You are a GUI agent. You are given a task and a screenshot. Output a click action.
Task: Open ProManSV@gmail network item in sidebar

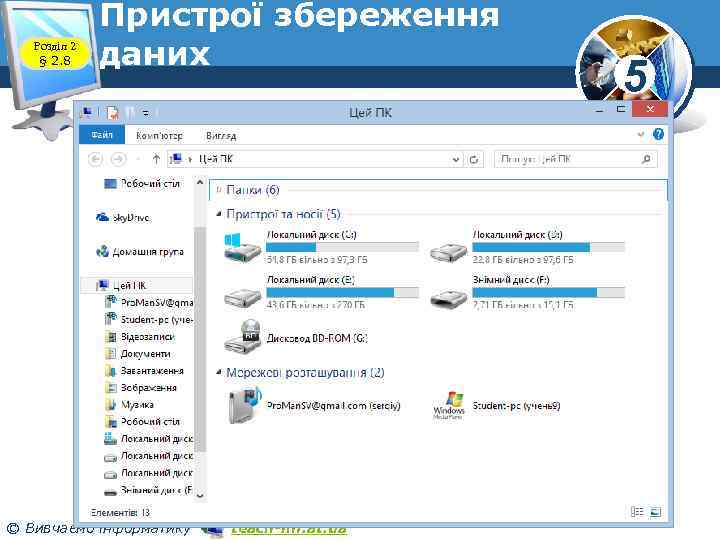click(148, 302)
